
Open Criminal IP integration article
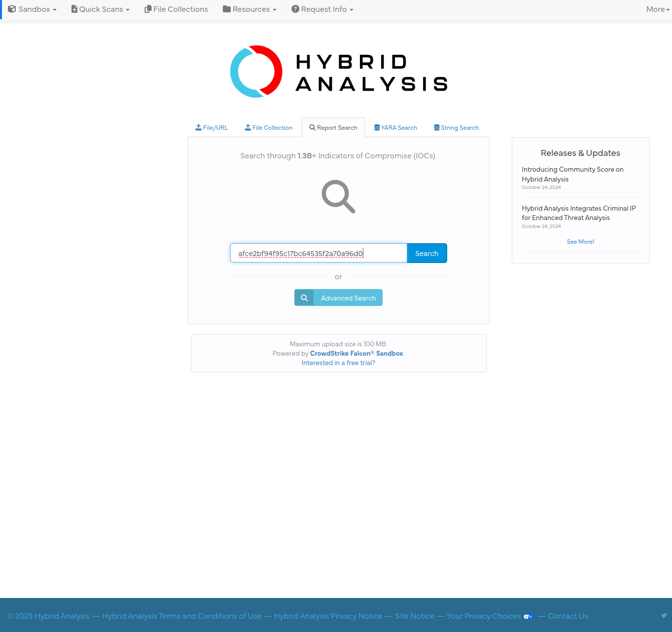[579, 213]
